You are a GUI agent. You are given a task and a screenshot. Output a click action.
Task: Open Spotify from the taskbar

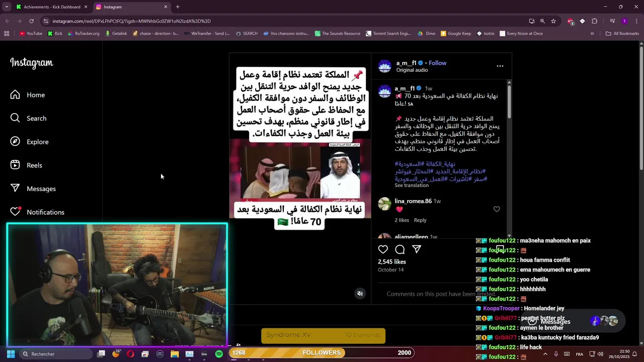tap(219, 354)
